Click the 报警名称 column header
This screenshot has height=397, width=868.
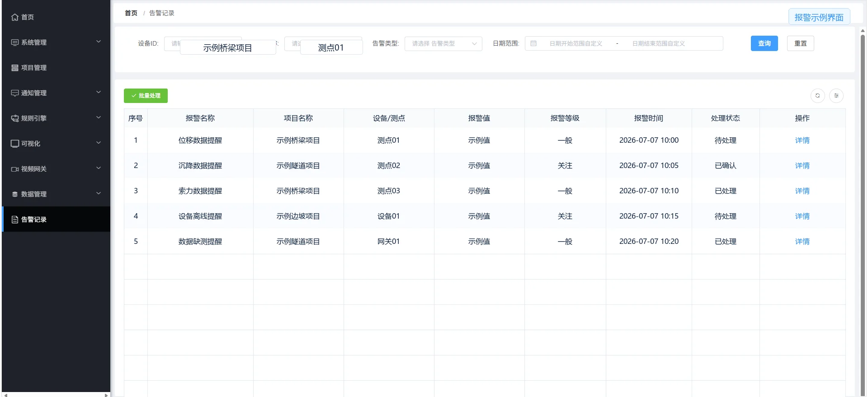pos(200,118)
